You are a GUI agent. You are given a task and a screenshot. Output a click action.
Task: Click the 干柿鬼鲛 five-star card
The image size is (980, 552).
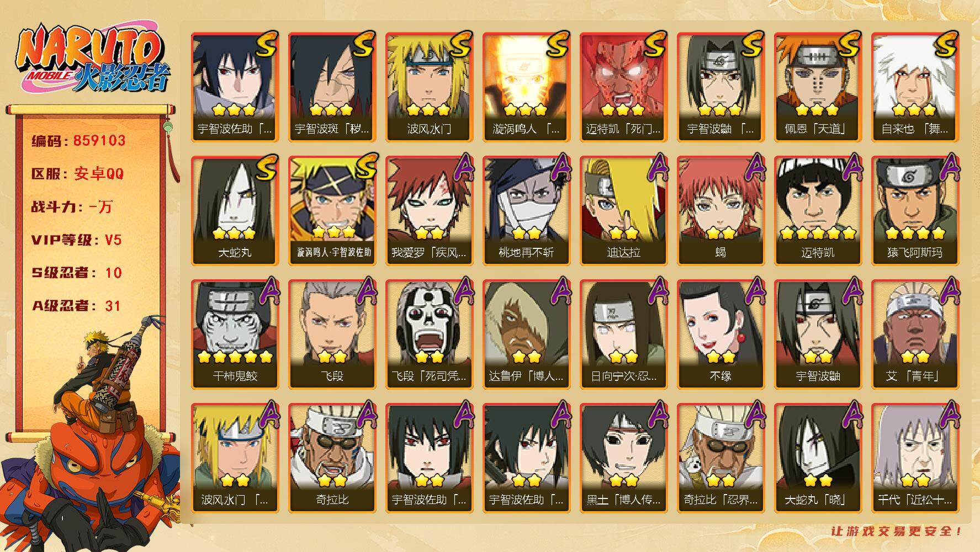235,334
